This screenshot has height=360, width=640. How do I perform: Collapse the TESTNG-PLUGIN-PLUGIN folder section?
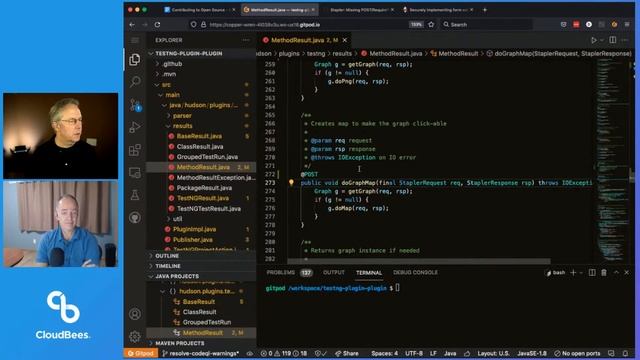tap(188, 53)
